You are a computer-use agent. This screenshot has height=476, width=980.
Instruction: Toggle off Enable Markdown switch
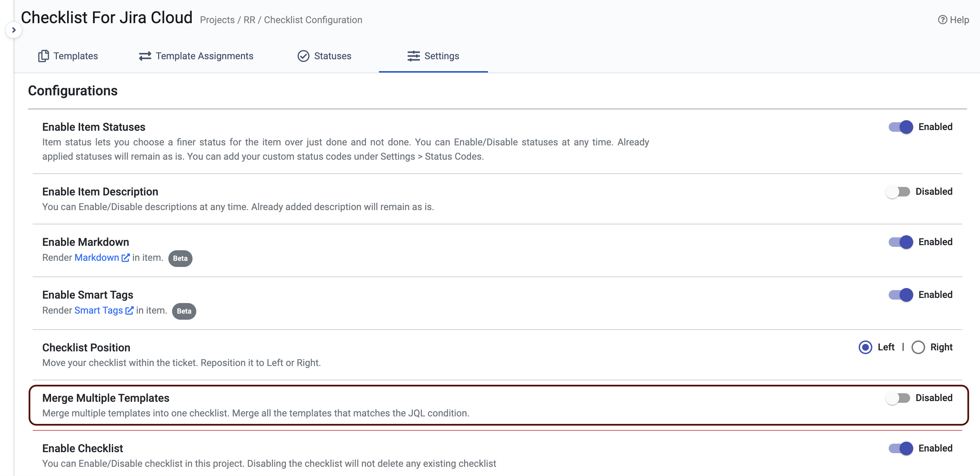(x=900, y=242)
